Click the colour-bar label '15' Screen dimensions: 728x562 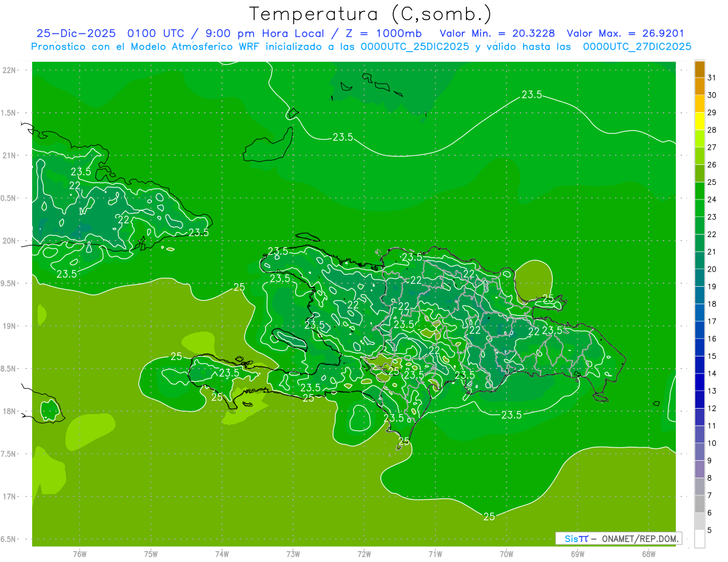[712, 356]
